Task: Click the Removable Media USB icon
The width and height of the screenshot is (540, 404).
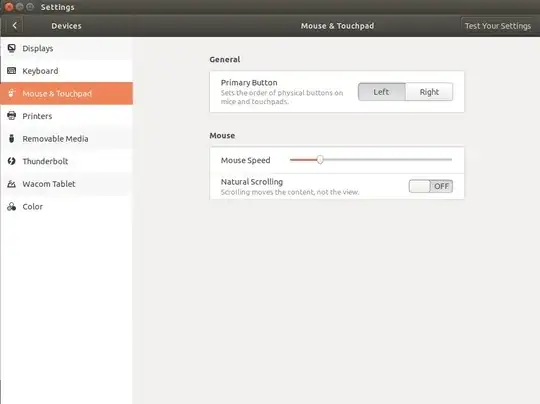Action: [x=11, y=138]
